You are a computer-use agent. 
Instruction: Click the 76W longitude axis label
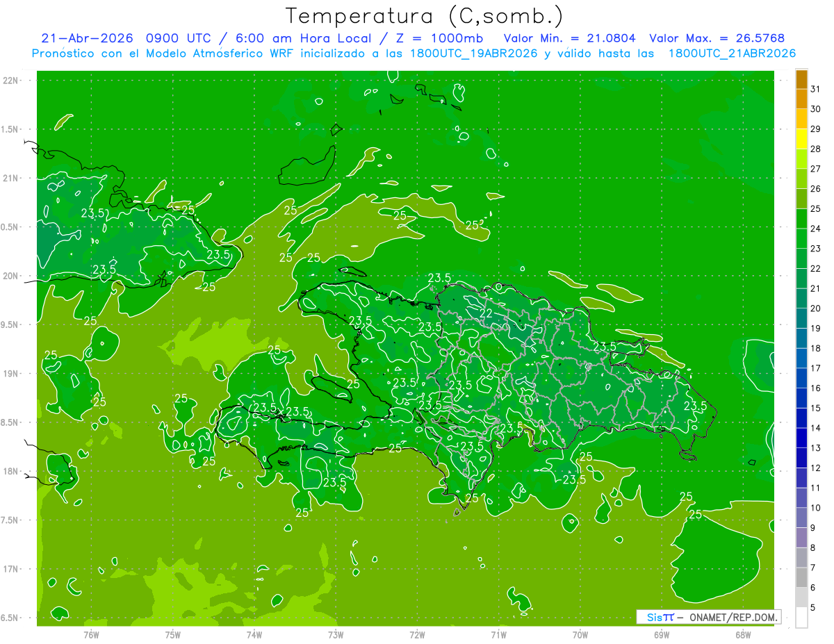pos(91,634)
